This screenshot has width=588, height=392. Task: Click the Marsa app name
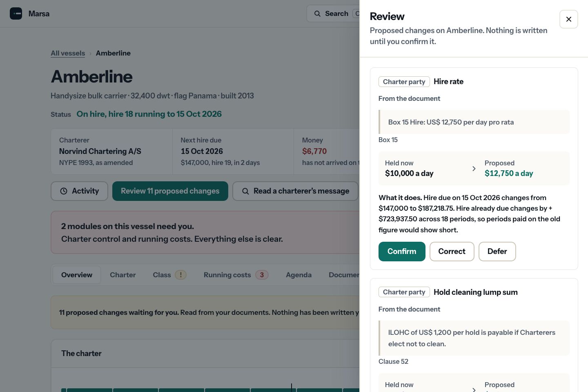(39, 13)
